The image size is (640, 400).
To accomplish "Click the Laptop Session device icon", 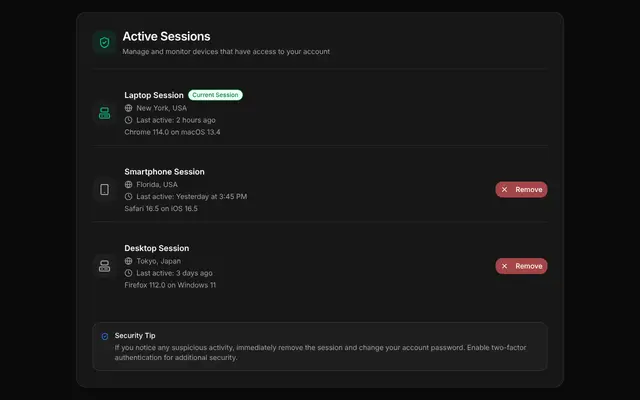I will point(104,113).
